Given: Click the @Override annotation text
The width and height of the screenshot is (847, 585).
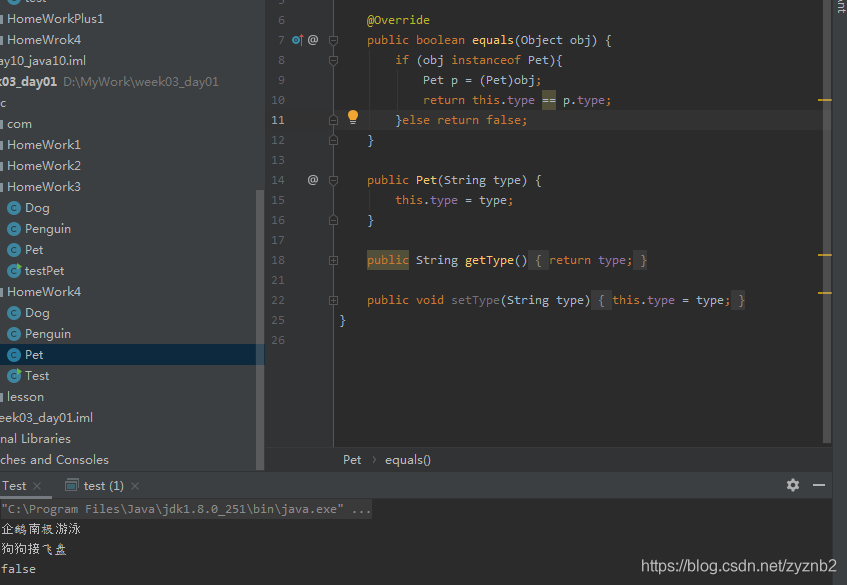Looking at the screenshot, I should (399, 20).
